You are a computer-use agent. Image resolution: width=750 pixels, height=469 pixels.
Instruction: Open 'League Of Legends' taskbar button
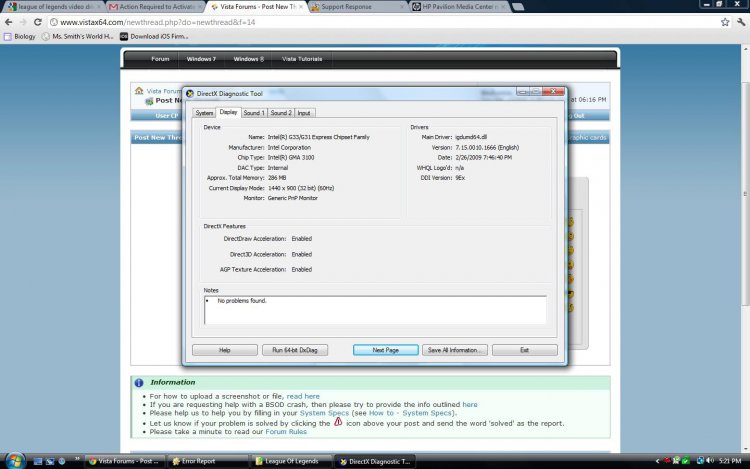[x=292, y=461]
